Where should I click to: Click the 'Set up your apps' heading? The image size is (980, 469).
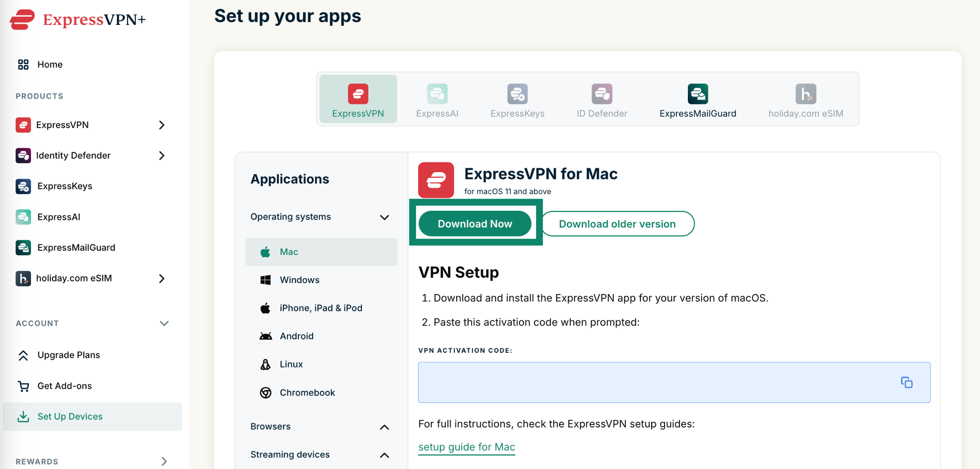[x=288, y=16]
